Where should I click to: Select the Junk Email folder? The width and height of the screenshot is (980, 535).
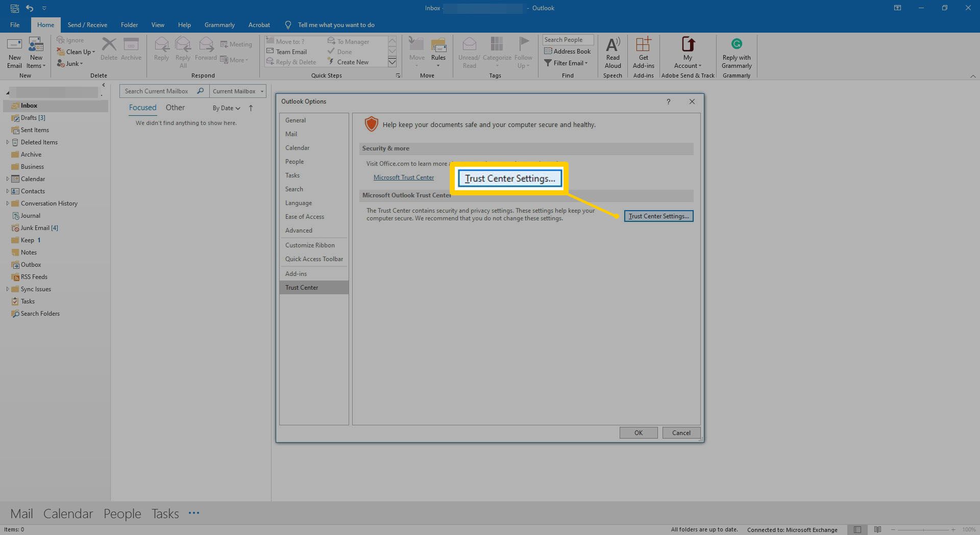click(56, 228)
